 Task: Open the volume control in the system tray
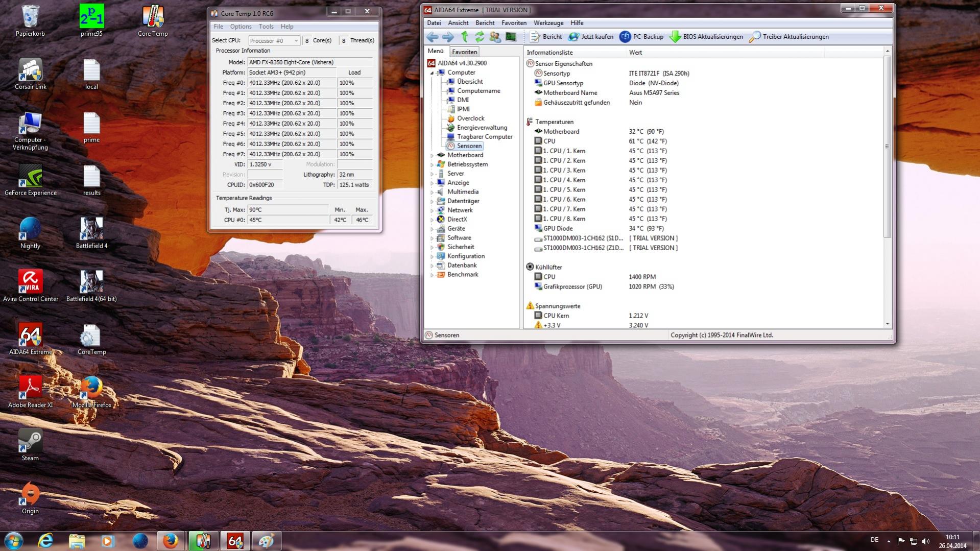pos(926,541)
